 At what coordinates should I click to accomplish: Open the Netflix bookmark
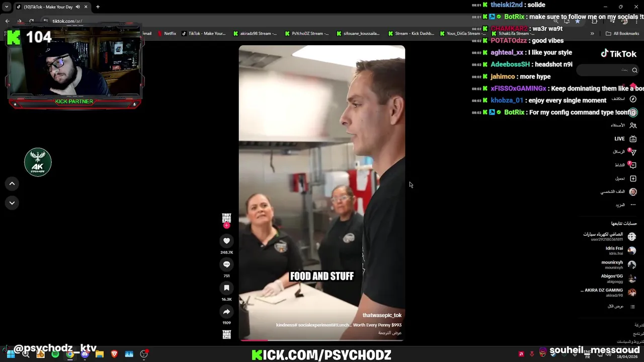point(167,34)
